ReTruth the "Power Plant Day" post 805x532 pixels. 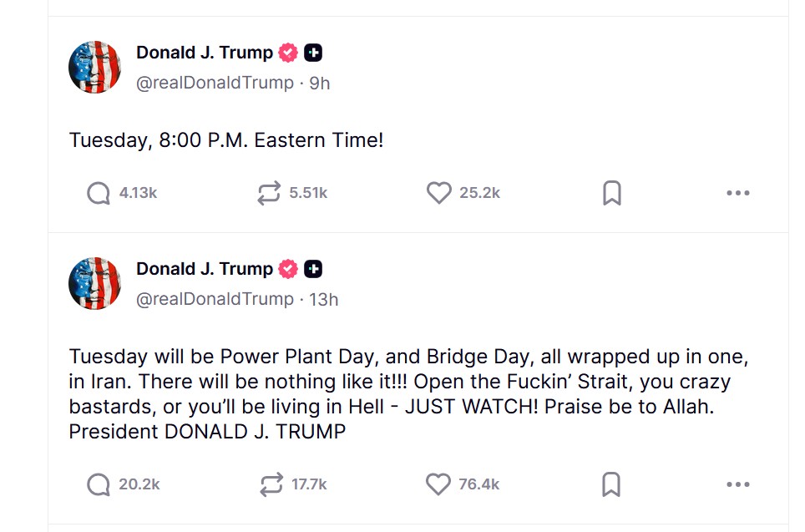click(x=271, y=484)
